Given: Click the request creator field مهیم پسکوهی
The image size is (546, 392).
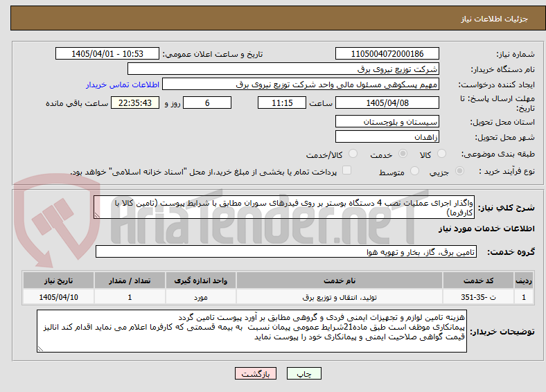Looking at the screenshot, I should [301, 84].
